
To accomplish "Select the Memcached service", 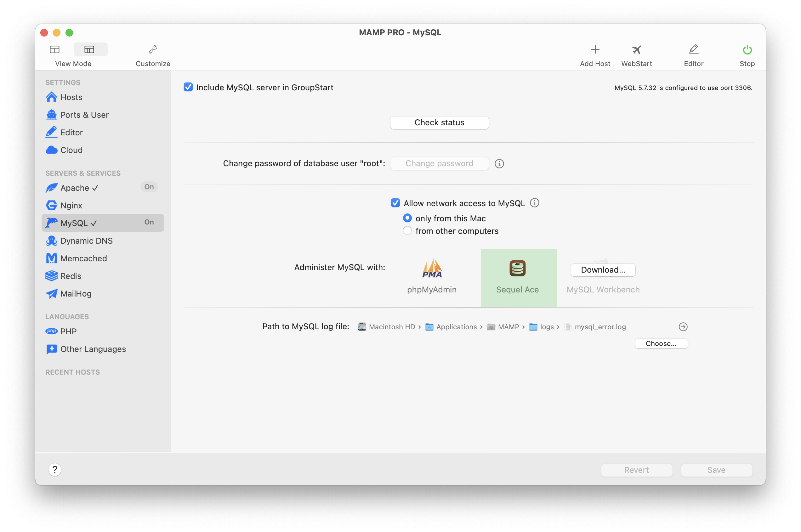I will tap(83, 258).
